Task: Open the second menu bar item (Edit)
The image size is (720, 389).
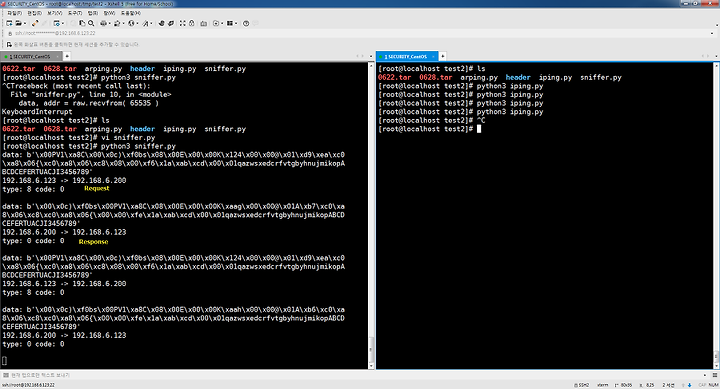Action: (34, 13)
